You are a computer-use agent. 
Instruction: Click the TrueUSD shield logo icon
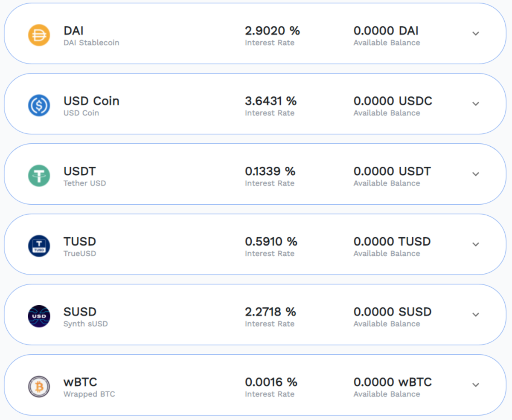(38, 244)
